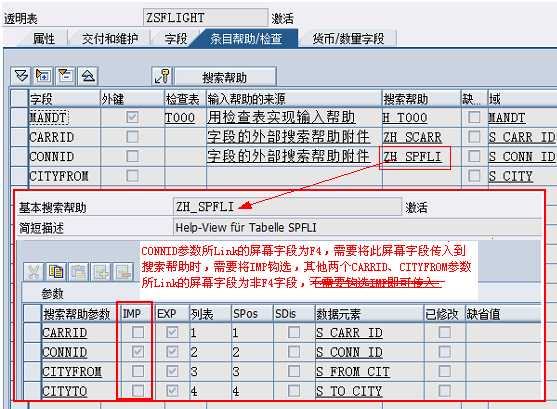Click the 搜索帮助 button
The height and width of the screenshot is (409, 557).
pyautogui.click(x=225, y=77)
